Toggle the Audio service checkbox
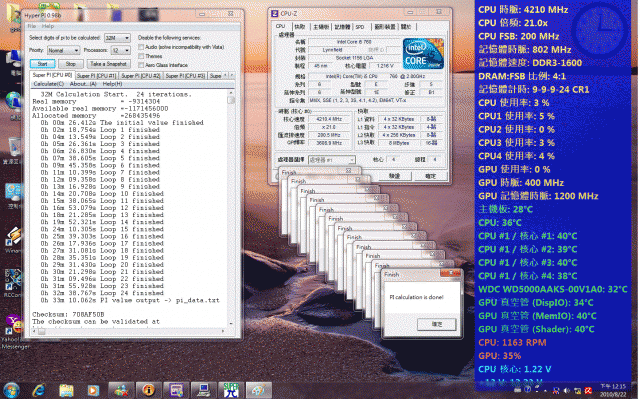The image size is (640, 399). click(x=141, y=47)
